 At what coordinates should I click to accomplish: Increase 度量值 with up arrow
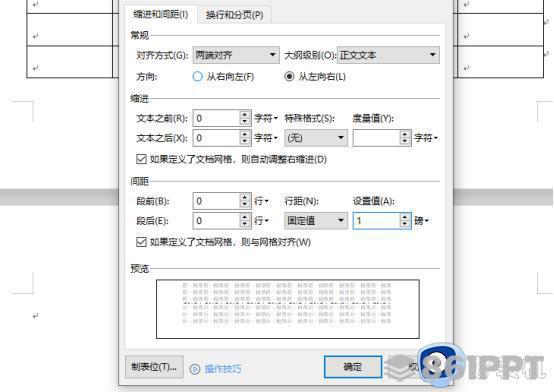pos(405,134)
